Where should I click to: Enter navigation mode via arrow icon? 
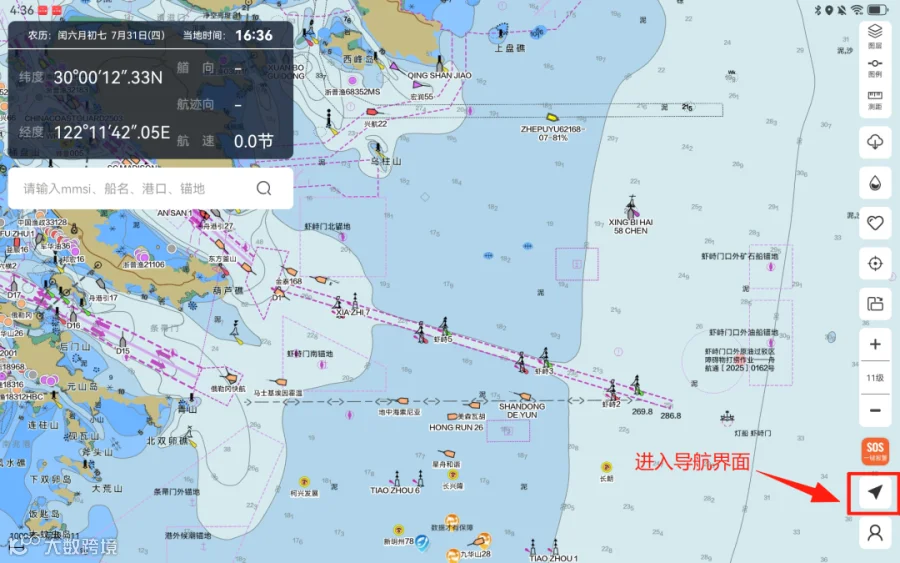pos(875,492)
